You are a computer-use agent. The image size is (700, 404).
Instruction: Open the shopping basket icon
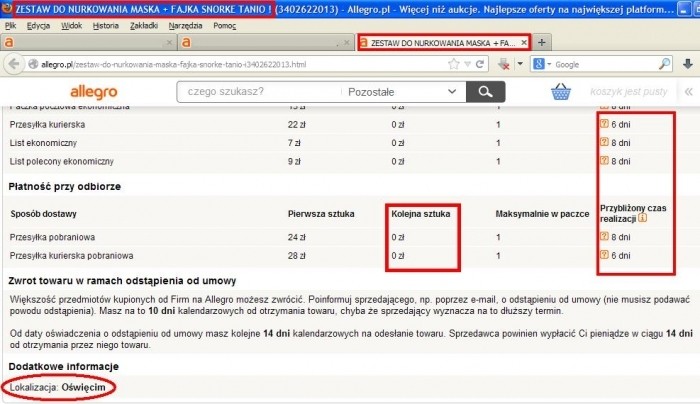click(564, 92)
